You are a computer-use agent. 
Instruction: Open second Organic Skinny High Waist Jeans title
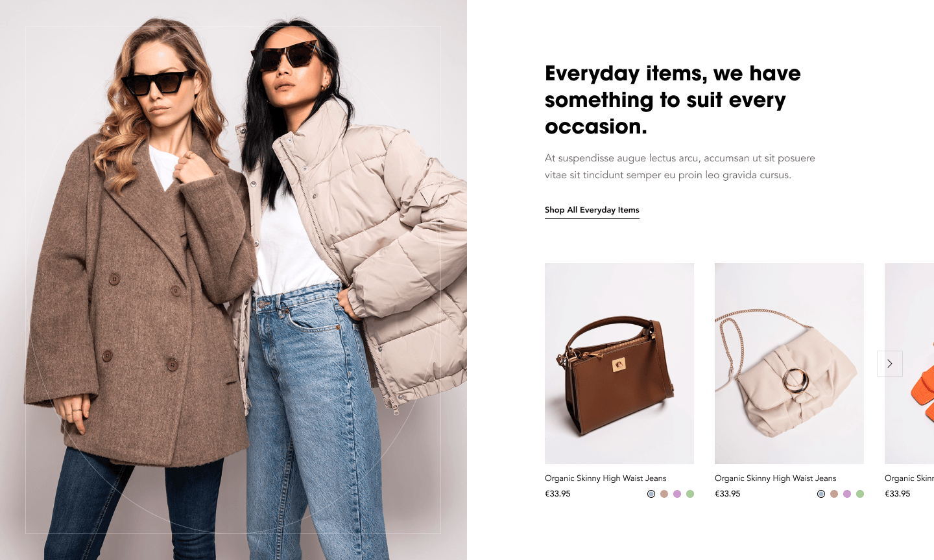pyautogui.click(x=776, y=478)
